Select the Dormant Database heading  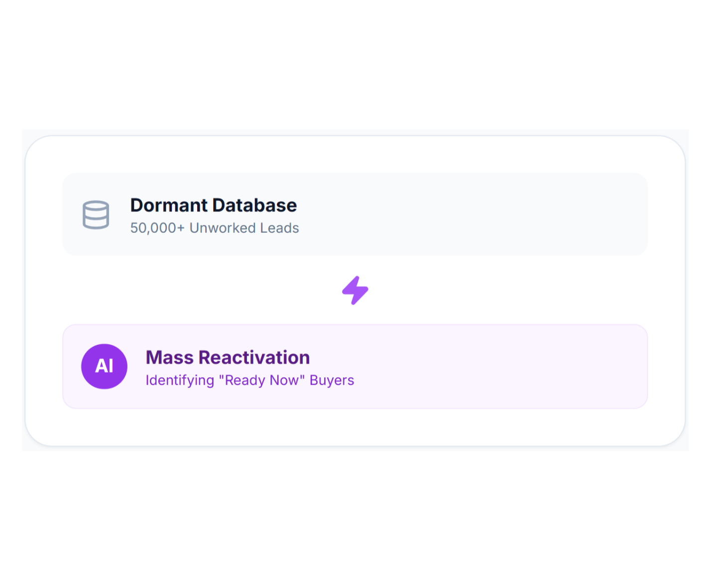[213, 205]
